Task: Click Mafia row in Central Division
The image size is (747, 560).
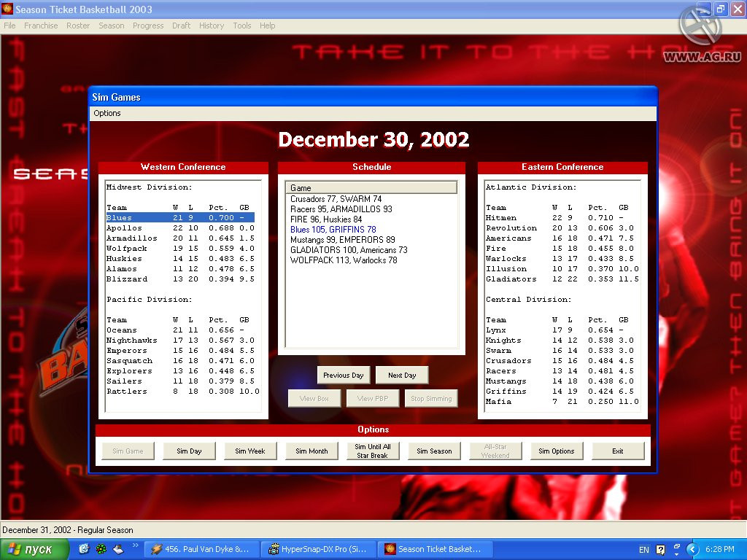Action: coord(562,402)
